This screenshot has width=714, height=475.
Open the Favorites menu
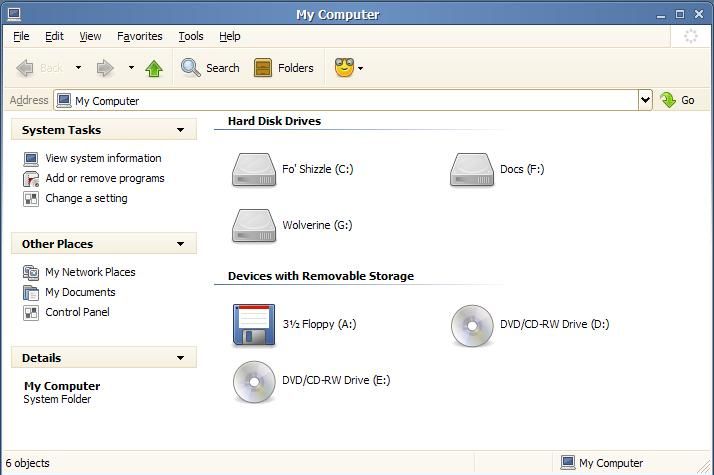139,36
